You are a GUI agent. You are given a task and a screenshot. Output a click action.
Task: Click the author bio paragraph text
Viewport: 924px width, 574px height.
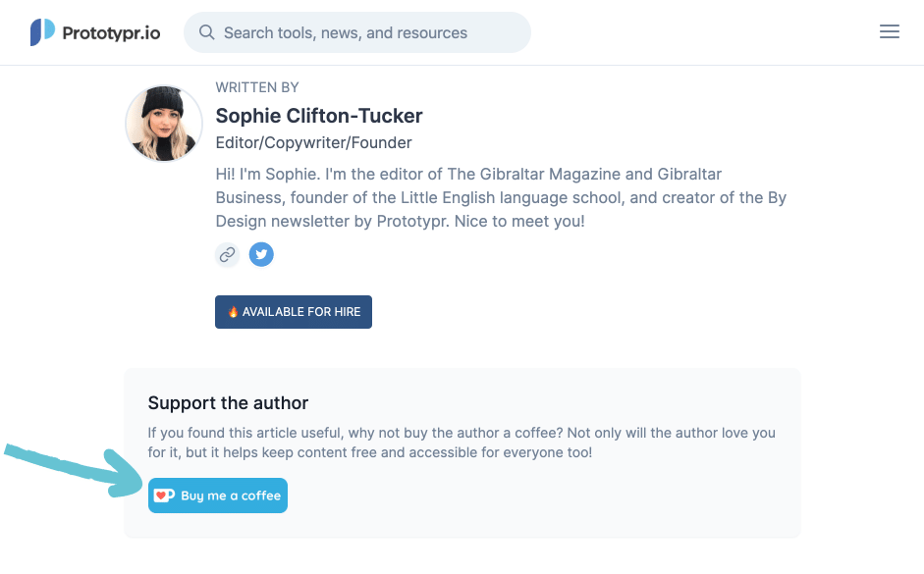501,197
